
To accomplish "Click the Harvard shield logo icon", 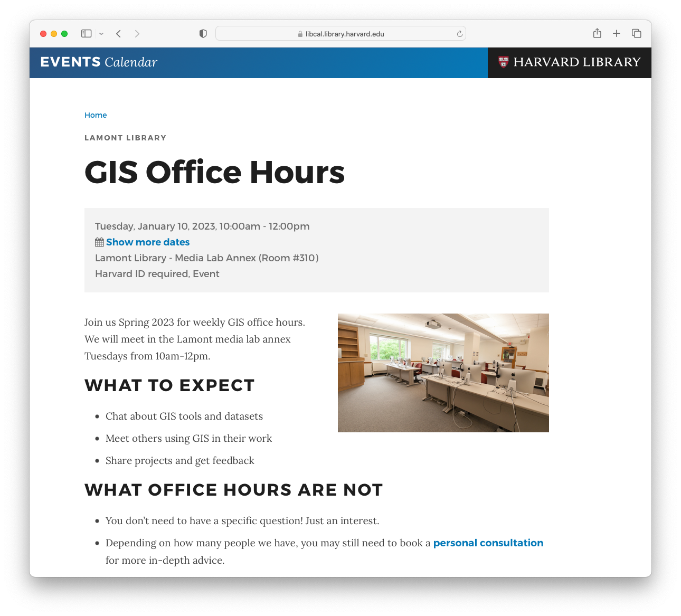I will (x=504, y=62).
